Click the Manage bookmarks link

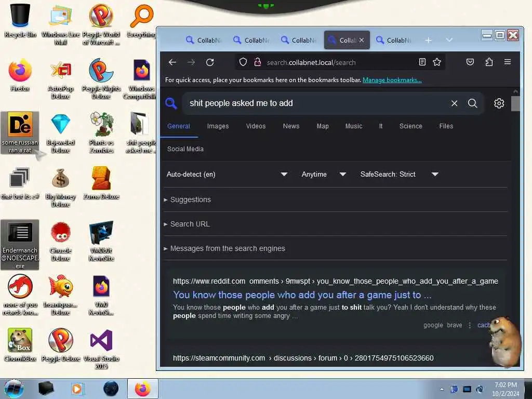392,80
